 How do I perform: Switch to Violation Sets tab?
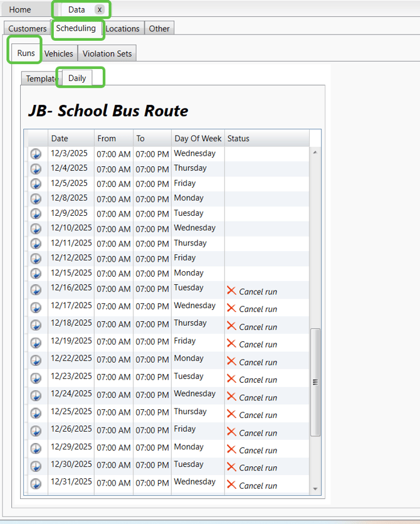pos(107,53)
